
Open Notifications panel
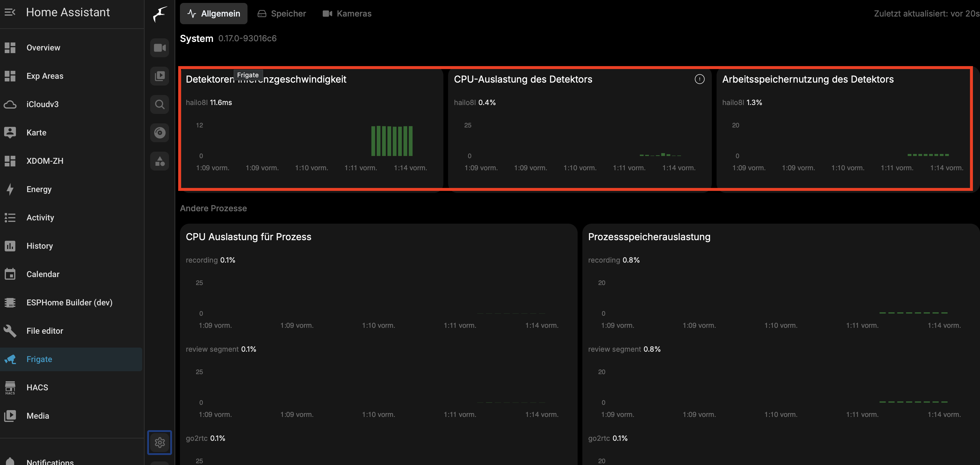tap(50, 461)
